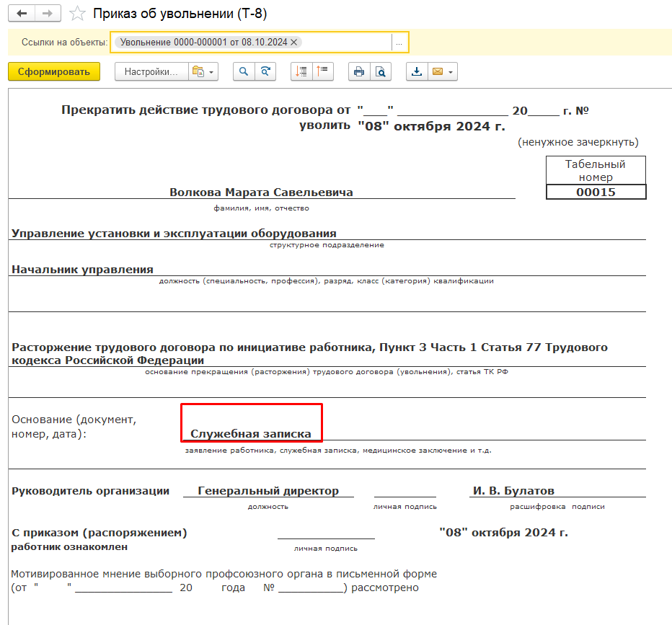Screen dimensions: 672x625
Task: Go forward with the right arrow button
Action: coord(48,14)
